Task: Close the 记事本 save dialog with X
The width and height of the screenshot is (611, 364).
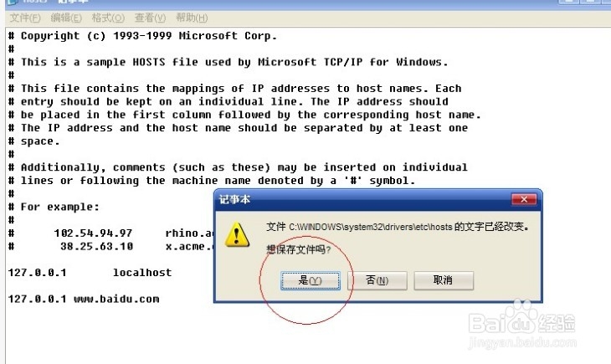Action: point(524,199)
